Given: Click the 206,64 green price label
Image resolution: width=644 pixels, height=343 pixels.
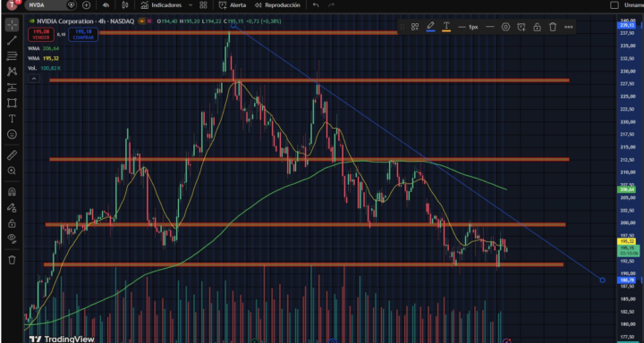Looking at the screenshot, I should 626,189.
